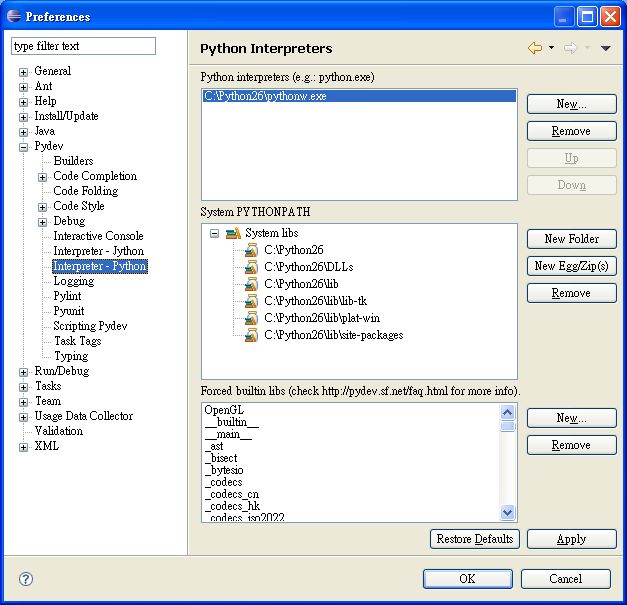627x605 pixels.
Task: Open Typing preferences
Action: (71, 356)
